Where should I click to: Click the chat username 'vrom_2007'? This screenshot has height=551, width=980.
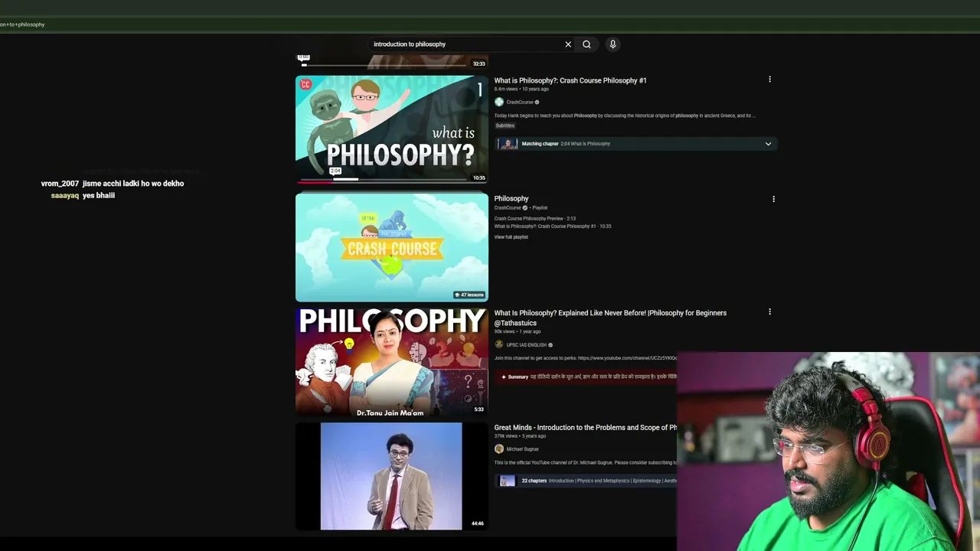point(60,184)
